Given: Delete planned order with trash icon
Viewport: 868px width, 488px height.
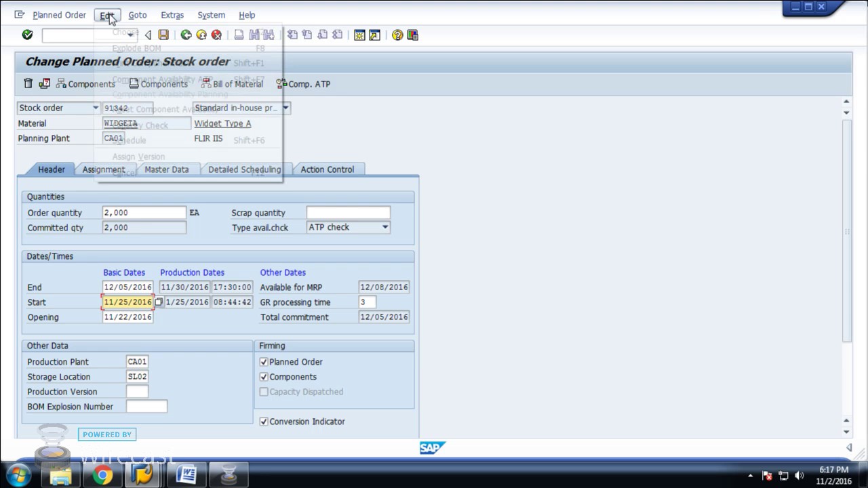Looking at the screenshot, I should point(28,83).
